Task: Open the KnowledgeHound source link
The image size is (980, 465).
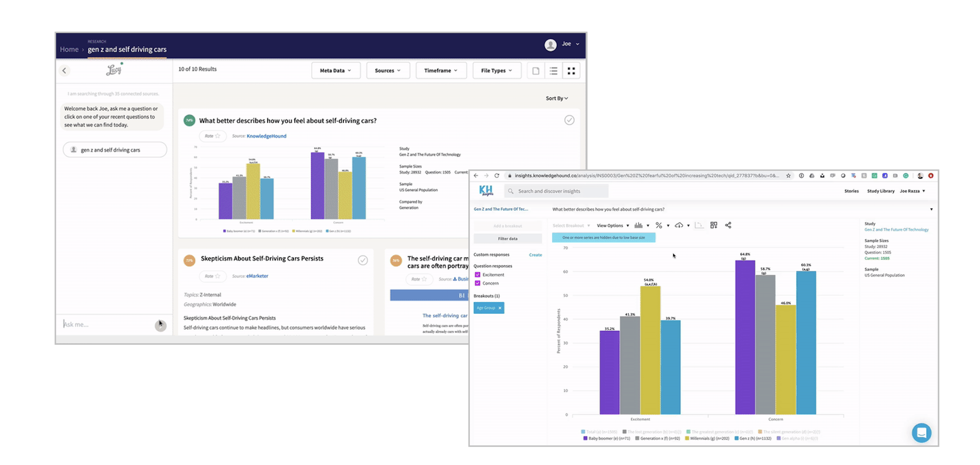Action: coord(266,136)
